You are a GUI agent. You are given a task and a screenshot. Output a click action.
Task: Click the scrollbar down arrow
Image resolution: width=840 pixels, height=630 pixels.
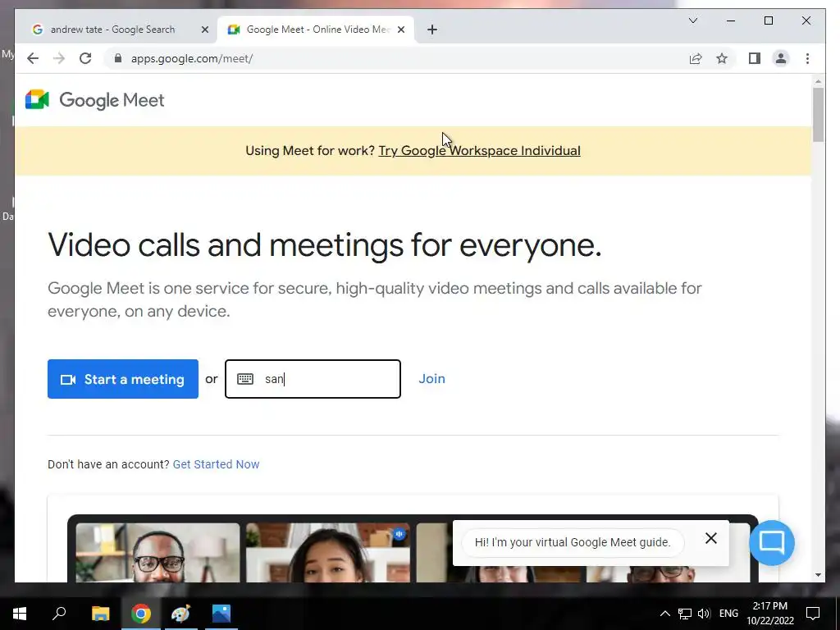818,575
